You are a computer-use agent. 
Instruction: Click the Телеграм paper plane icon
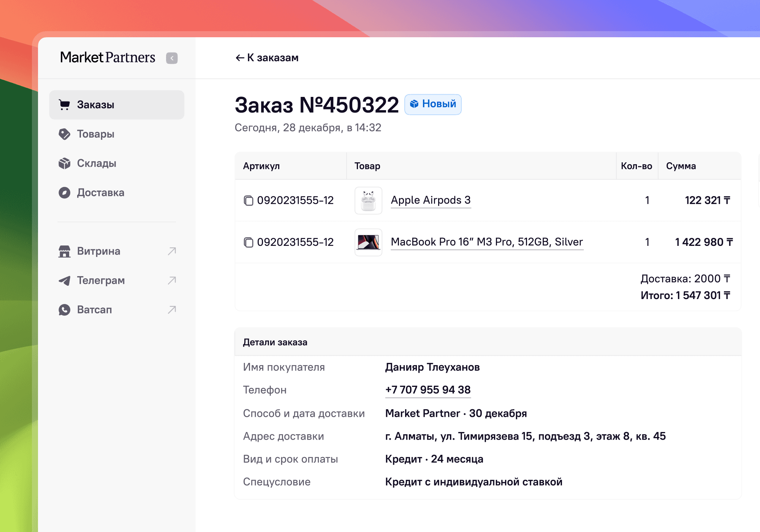(x=64, y=280)
